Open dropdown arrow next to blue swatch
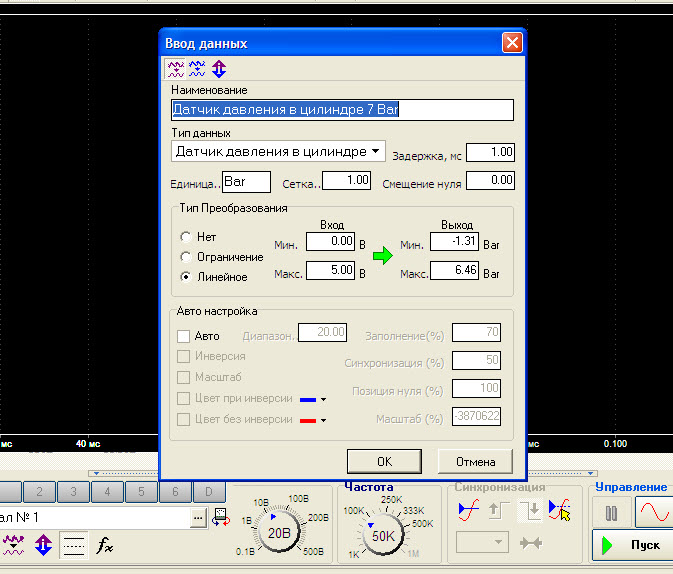Screen dimensions: 673x574 point(324,400)
